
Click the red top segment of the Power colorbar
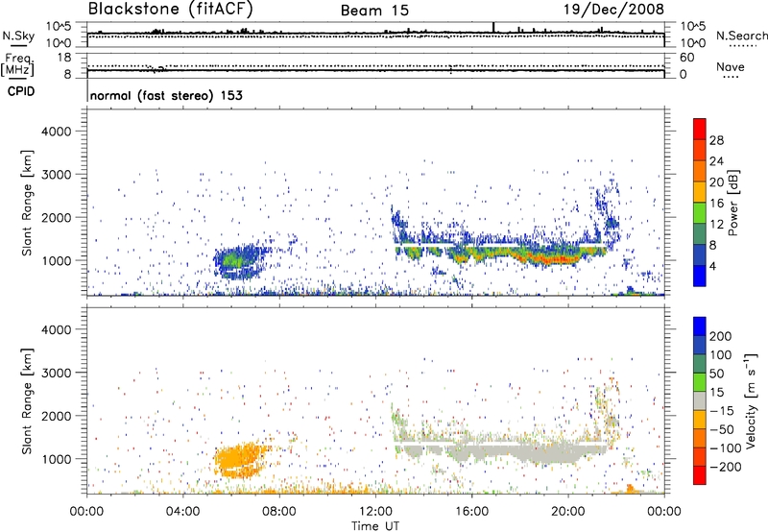(x=700, y=129)
